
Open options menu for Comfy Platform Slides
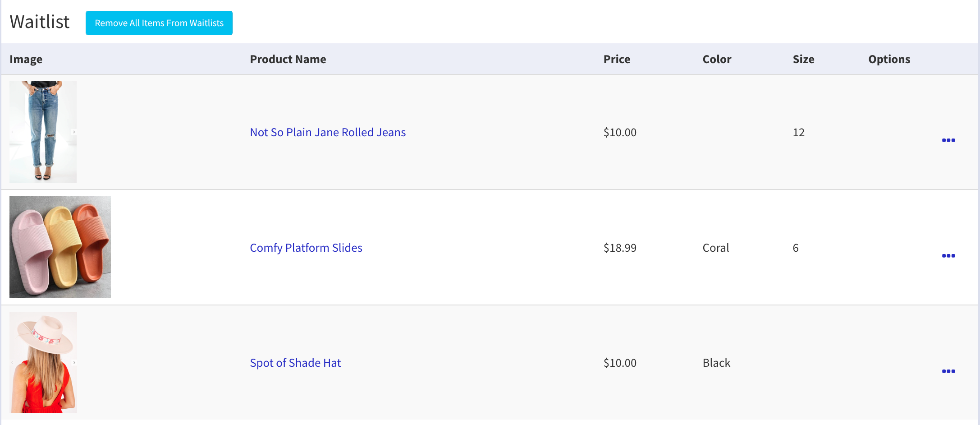pyautogui.click(x=948, y=256)
